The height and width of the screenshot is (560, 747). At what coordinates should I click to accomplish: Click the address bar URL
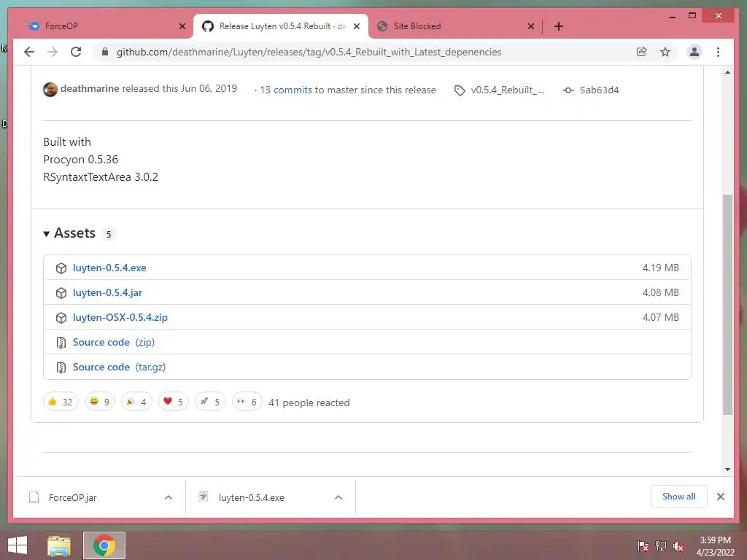point(309,52)
